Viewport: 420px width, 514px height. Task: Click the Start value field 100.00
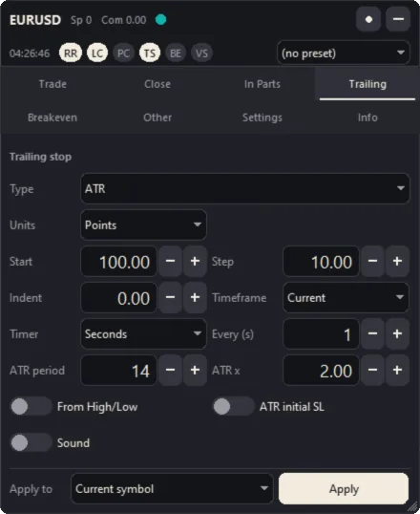pos(118,262)
